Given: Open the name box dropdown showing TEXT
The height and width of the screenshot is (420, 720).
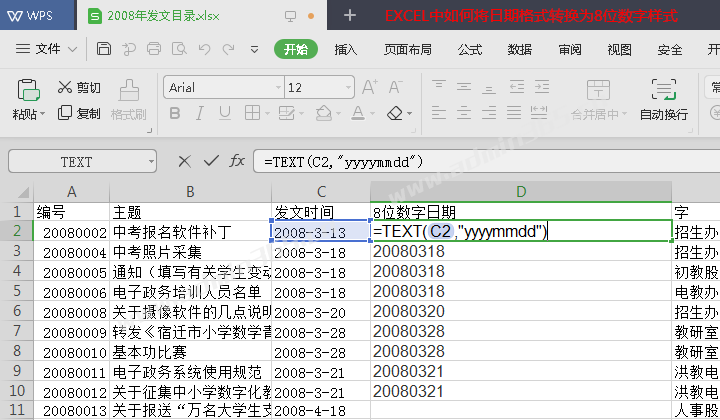Looking at the screenshot, I should [151, 162].
